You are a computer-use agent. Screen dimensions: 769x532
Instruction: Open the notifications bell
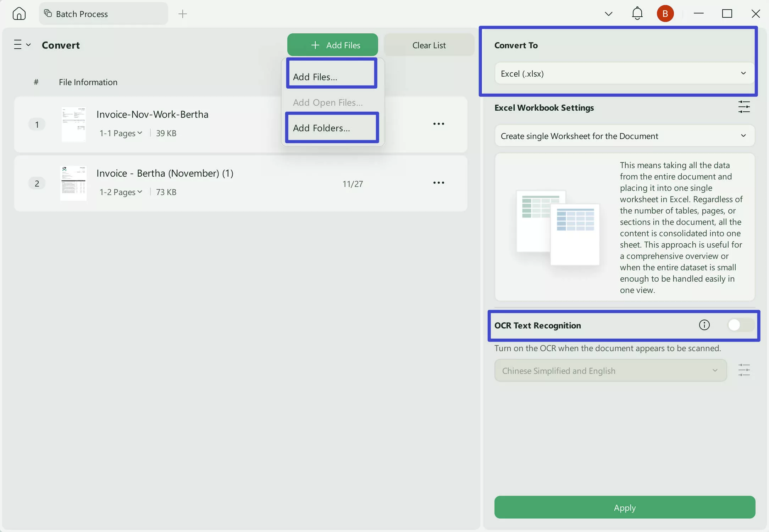(637, 13)
